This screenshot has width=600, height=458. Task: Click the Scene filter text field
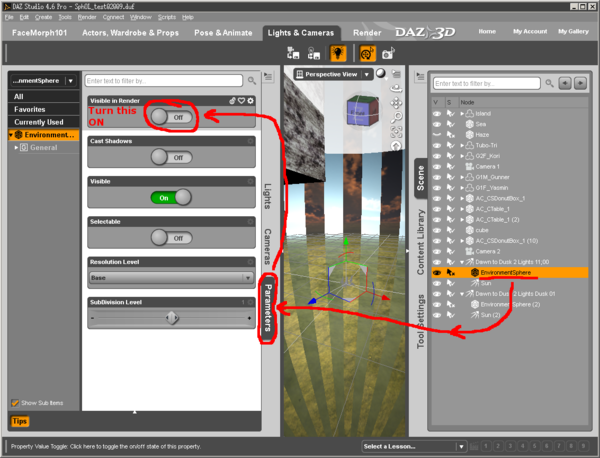(x=486, y=83)
